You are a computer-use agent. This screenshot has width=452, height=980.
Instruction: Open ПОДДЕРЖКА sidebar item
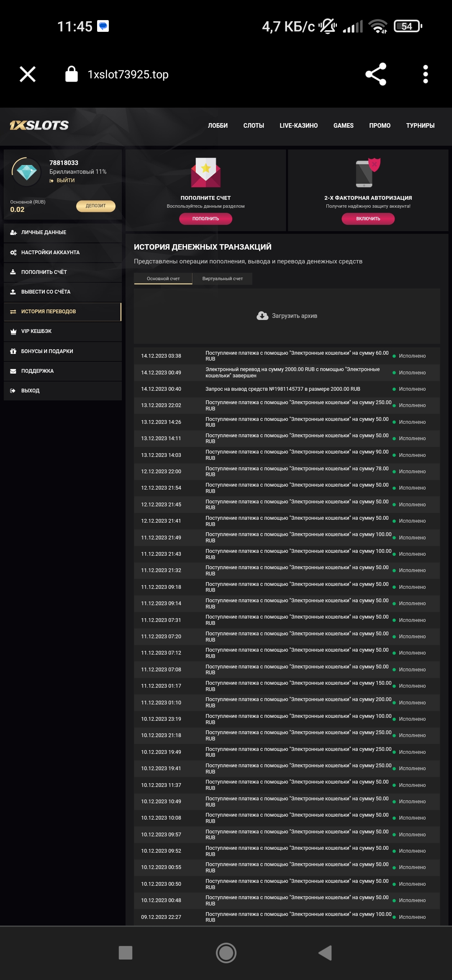click(37, 371)
